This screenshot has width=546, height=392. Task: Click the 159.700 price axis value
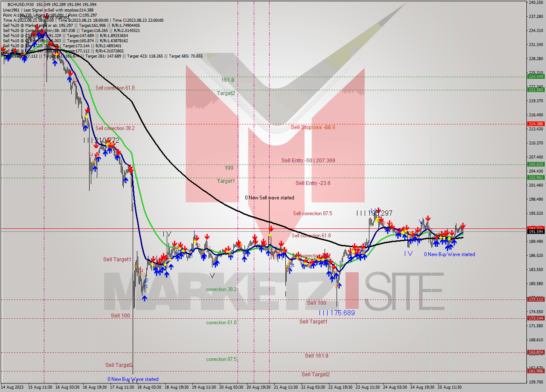[536, 382]
